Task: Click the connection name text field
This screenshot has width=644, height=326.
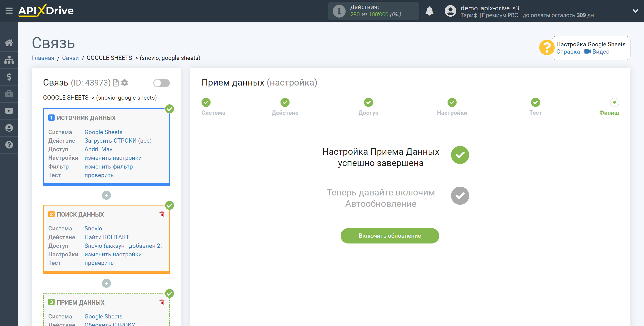Action: 106,98
